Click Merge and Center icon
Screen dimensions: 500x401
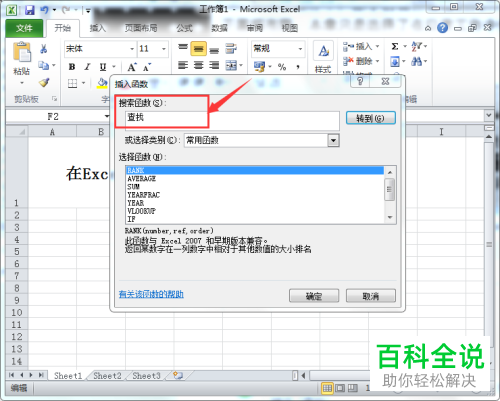(x=231, y=65)
